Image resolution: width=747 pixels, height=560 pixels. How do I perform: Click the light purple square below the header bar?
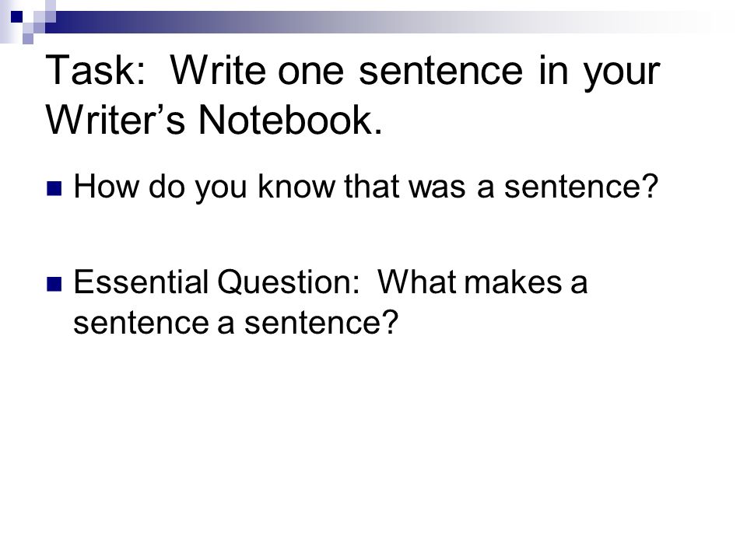[28, 39]
